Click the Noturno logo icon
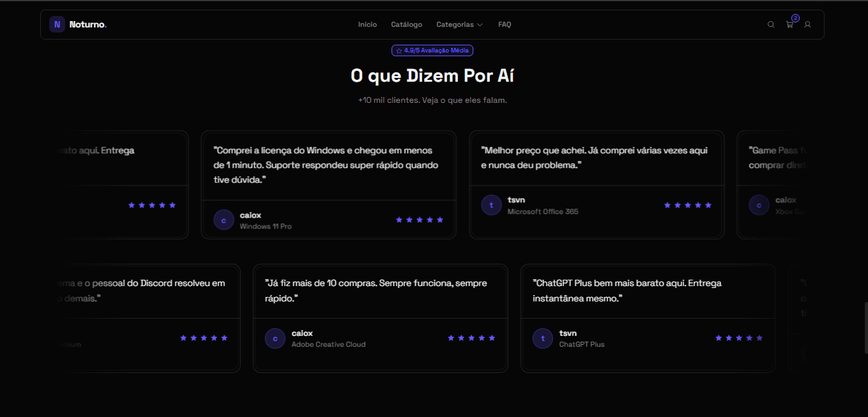The image size is (868, 417). point(57,24)
